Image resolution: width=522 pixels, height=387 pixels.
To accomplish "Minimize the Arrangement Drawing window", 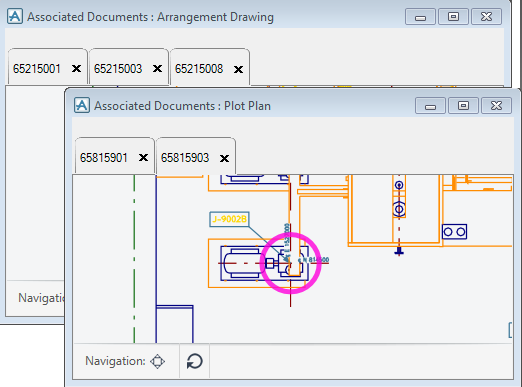I will 420,17.
